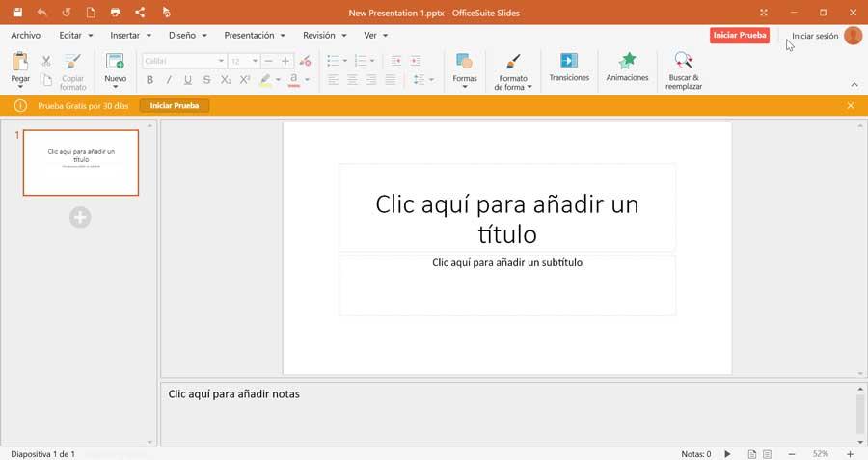
Task: Open Transiciones panel
Action: 569,67
